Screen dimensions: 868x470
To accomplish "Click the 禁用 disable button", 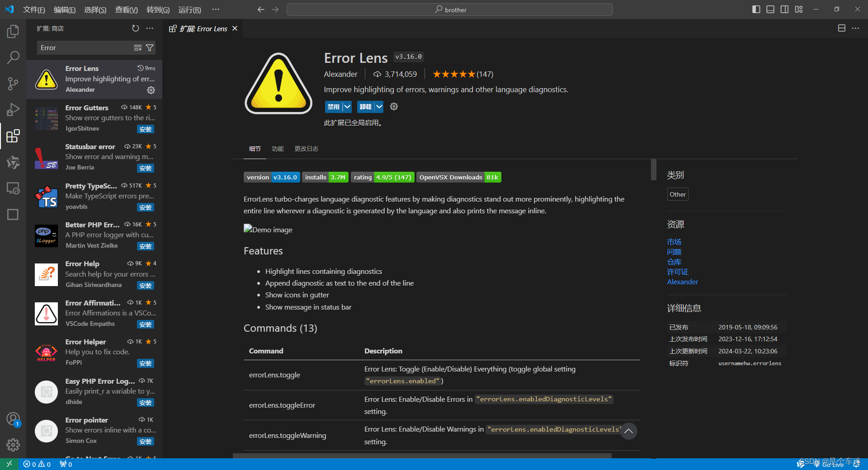I will [334, 107].
